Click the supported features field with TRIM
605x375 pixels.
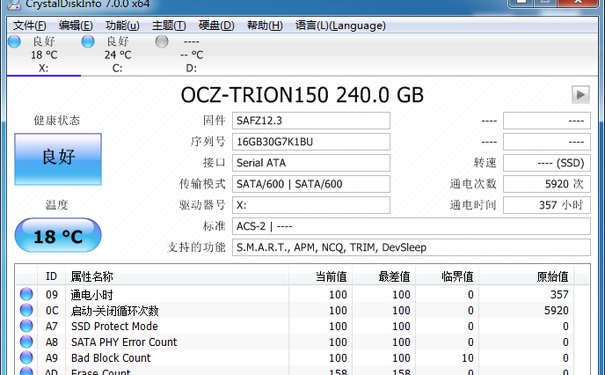click(411, 247)
